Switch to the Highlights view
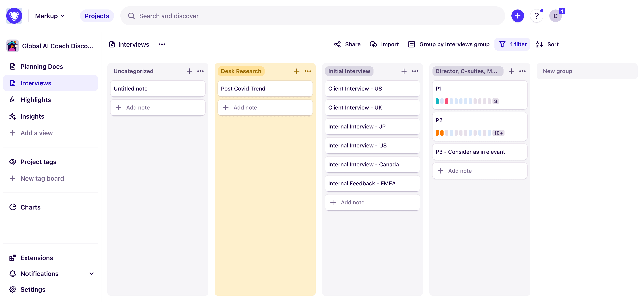Screen dimensions: 644x302 coord(36,100)
